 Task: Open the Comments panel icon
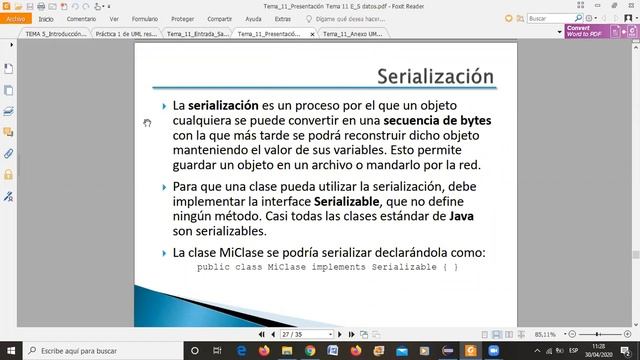pos(8,132)
